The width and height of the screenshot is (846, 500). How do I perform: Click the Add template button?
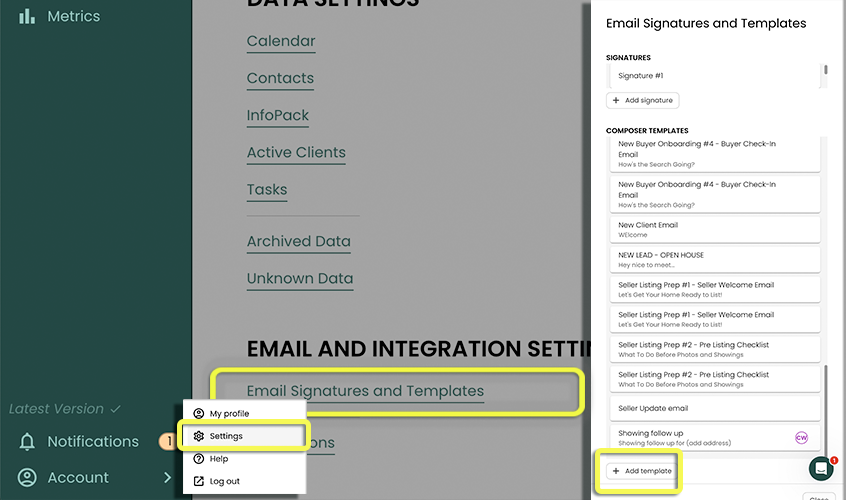pos(642,471)
